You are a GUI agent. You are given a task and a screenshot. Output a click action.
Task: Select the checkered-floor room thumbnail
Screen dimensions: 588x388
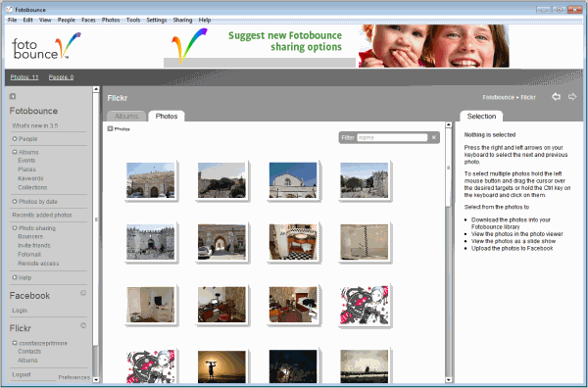[x=293, y=242]
